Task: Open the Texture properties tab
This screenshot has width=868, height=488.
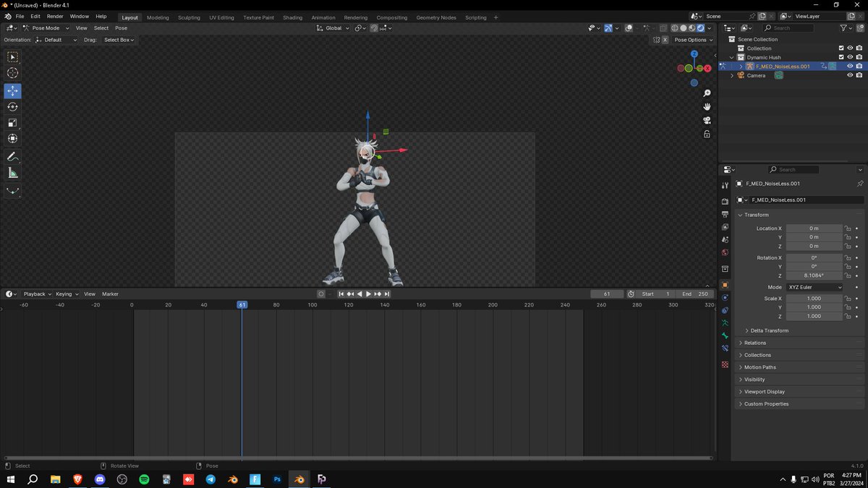Action: (725, 364)
